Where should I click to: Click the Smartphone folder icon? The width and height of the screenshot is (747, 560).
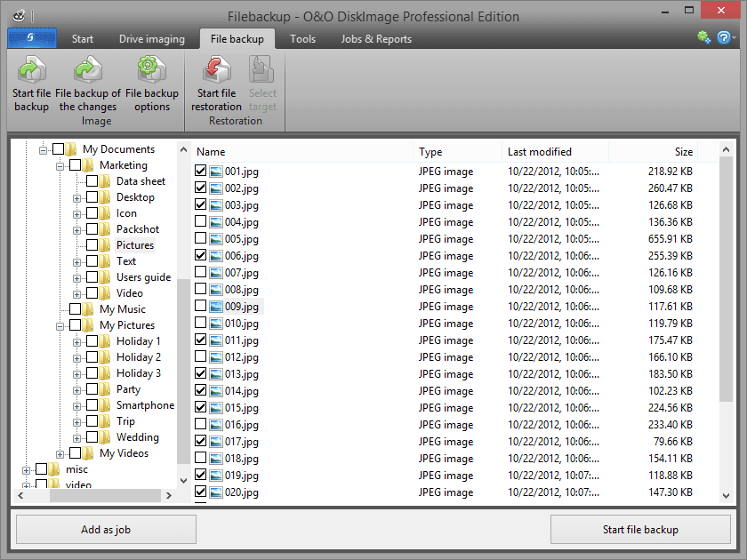105,405
